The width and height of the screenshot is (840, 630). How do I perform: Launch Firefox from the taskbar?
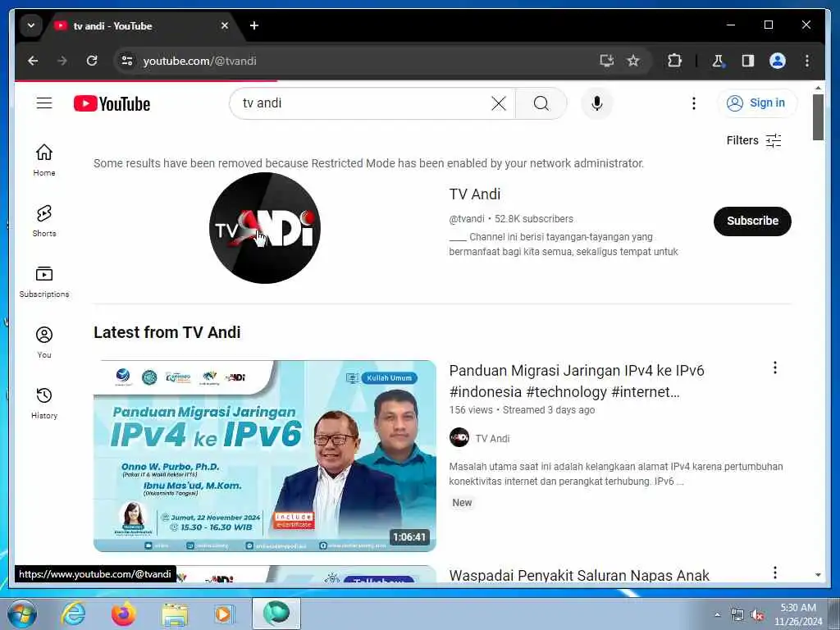point(124,614)
